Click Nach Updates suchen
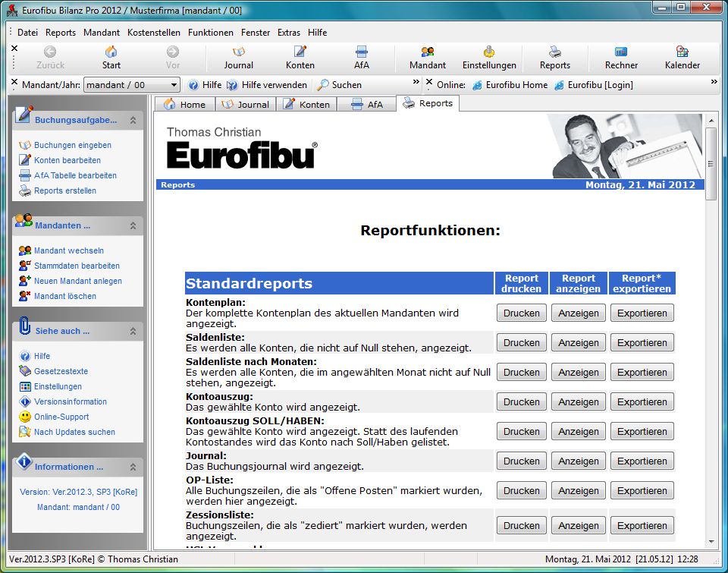 point(67,432)
